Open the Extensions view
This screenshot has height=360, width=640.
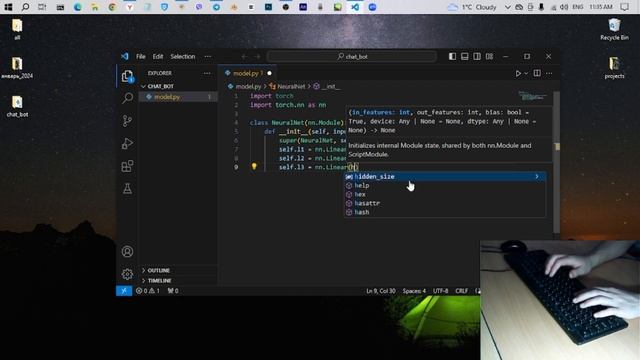[x=127, y=166]
